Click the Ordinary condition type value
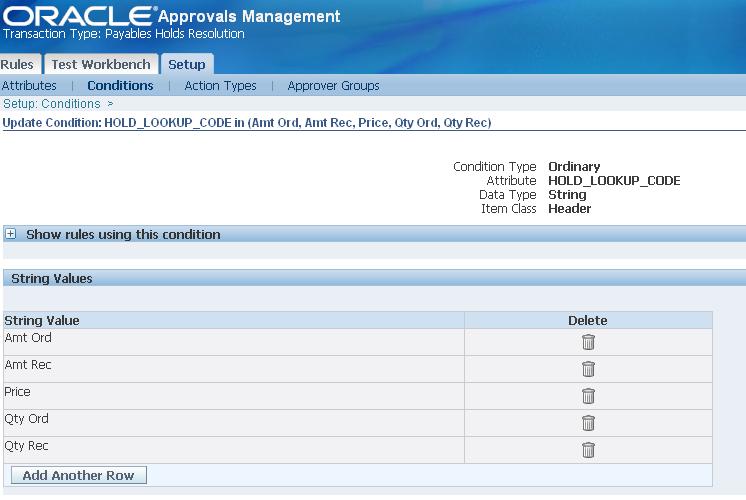 574,167
